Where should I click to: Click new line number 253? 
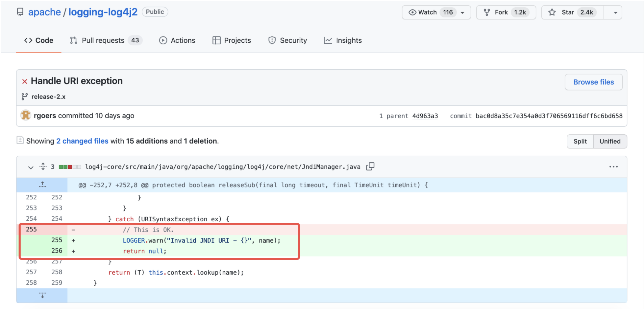(x=57, y=208)
